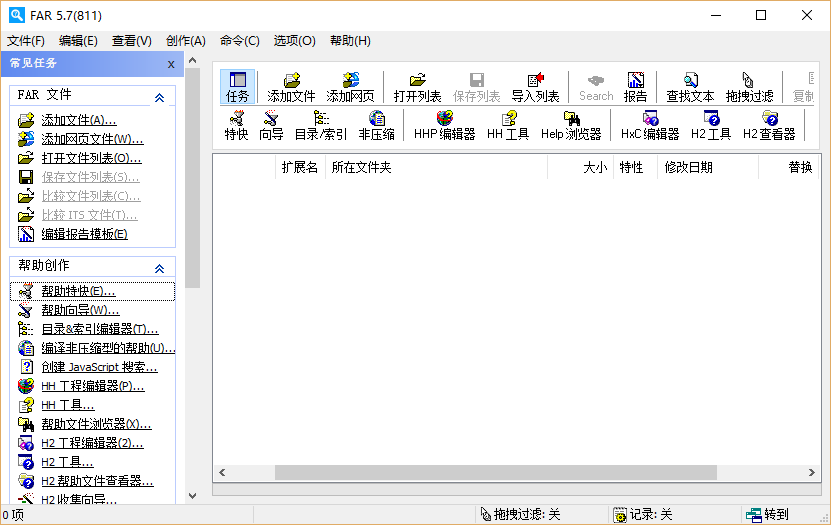
Task: Sort by the 大小 column header
Action: [580, 167]
